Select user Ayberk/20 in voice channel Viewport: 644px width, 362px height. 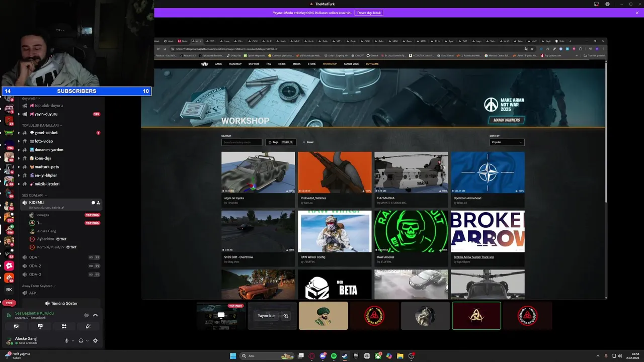pyautogui.click(x=64, y=239)
